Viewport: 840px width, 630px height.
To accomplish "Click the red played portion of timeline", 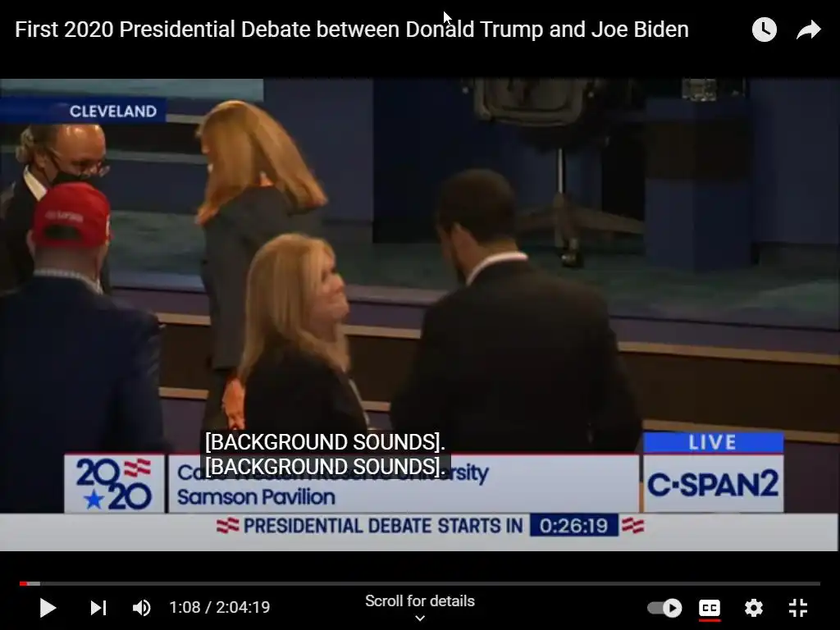I will [24, 583].
